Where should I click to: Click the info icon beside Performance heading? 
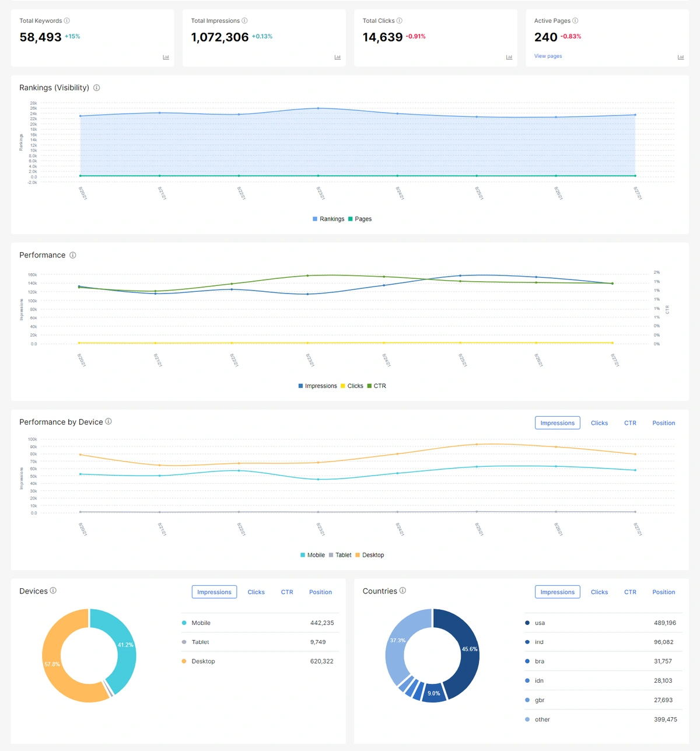[73, 256]
